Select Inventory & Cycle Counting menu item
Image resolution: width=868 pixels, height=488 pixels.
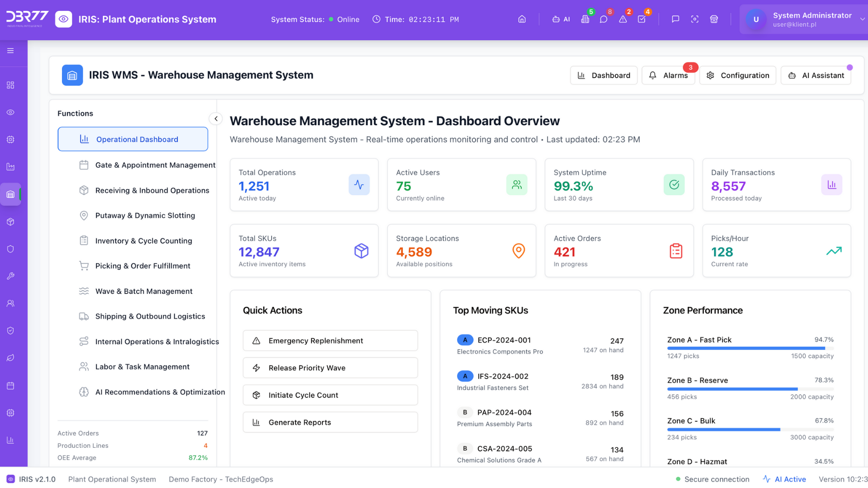(x=143, y=241)
